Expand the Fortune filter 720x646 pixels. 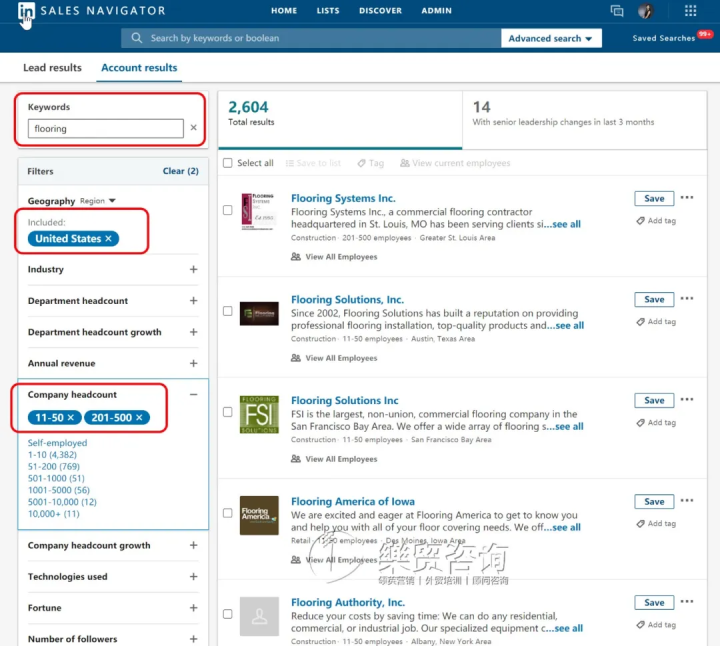193,607
